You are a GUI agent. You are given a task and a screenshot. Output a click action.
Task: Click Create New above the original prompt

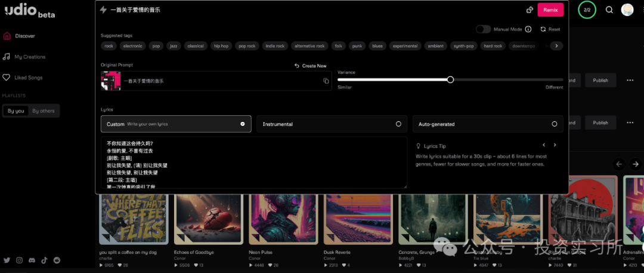[311, 66]
